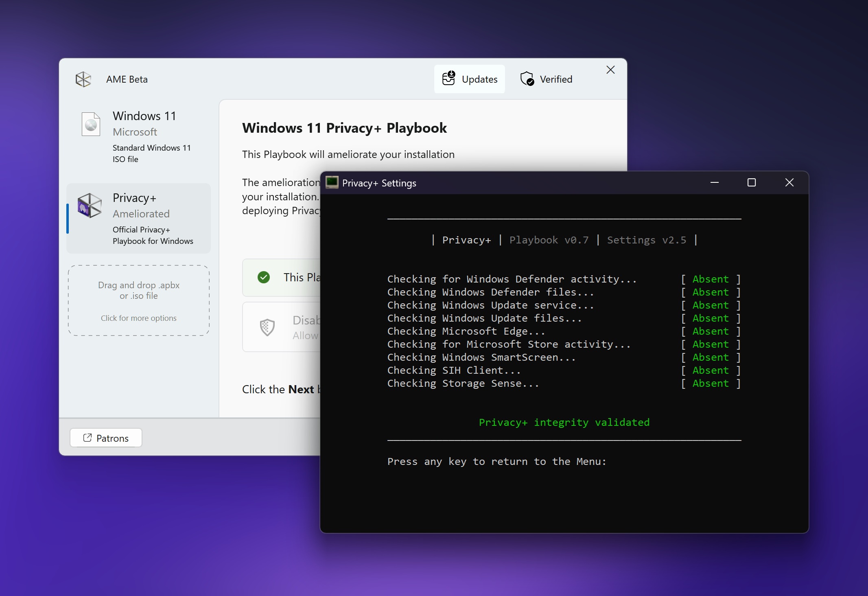Close the AME Beta window
Image resolution: width=868 pixels, height=596 pixels.
pyautogui.click(x=610, y=70)
